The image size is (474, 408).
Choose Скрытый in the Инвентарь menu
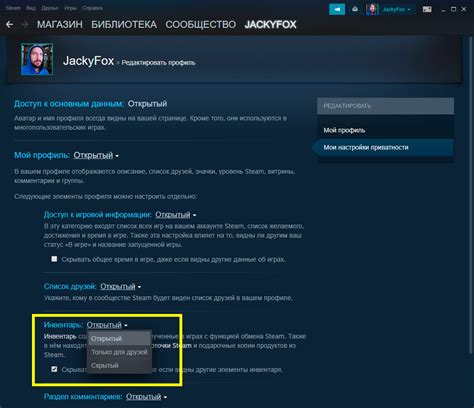pos(119,366)
